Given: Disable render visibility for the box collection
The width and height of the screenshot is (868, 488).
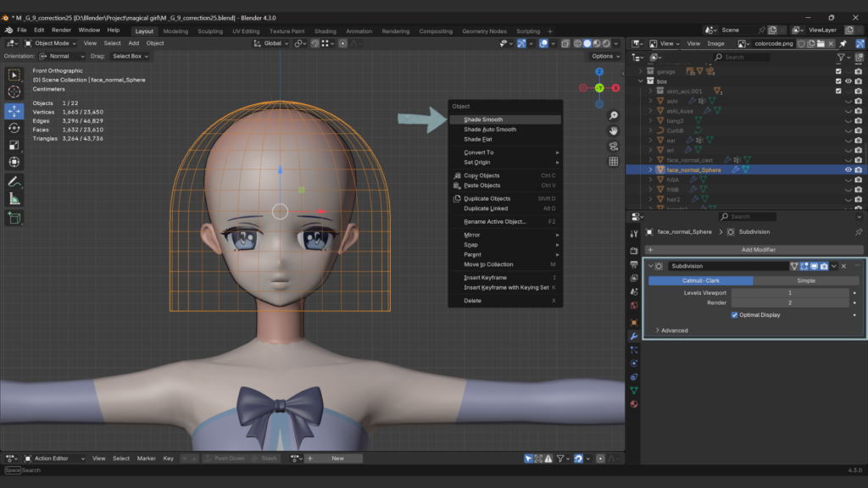Looking at the screenshot, I should (857, 81).
